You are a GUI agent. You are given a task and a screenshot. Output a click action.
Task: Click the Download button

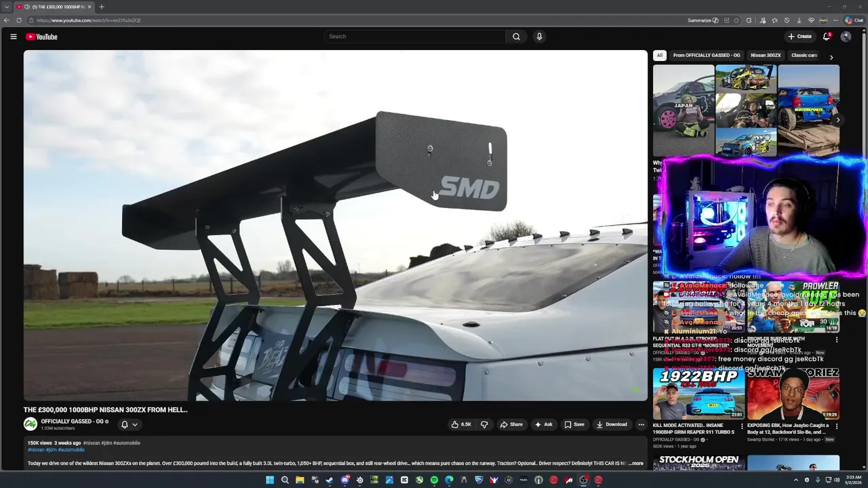tap(612, 424)
